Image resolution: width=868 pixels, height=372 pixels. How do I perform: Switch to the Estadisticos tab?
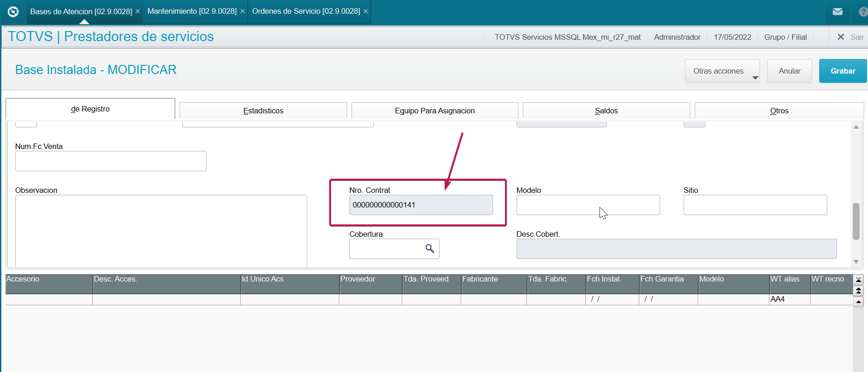pos(263,111)
